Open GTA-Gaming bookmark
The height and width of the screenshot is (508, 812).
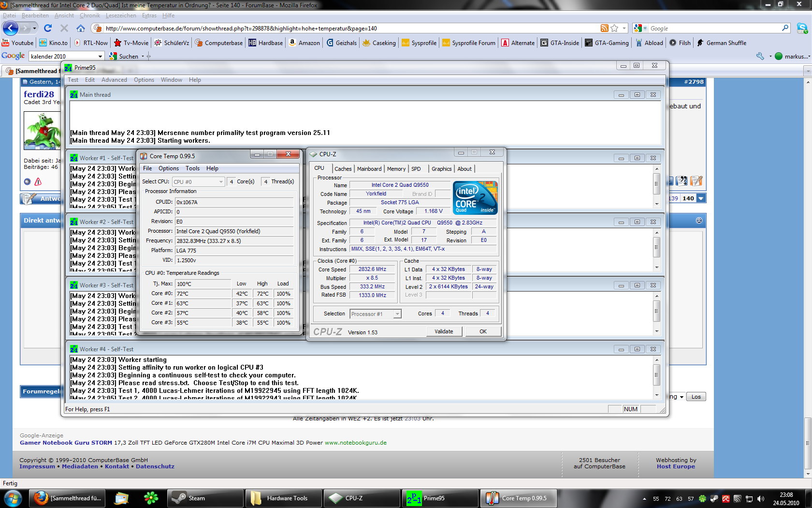pos(607,43)
